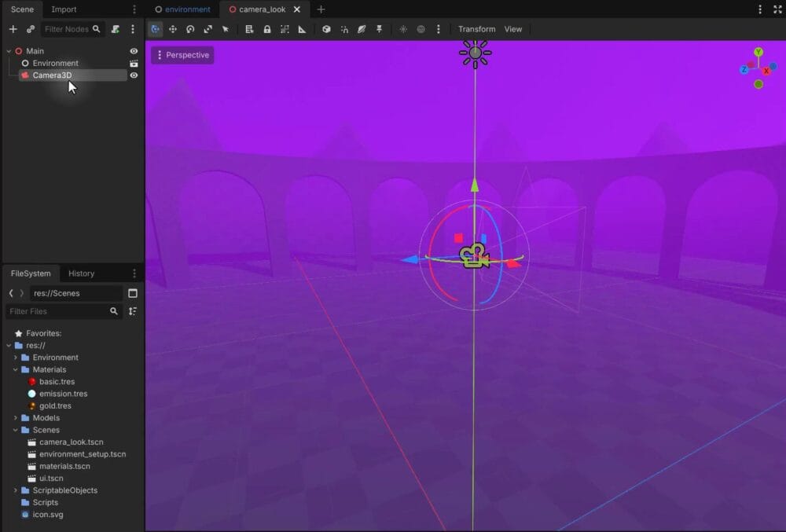Lock the selected node with padlock icon
Viewport: 786px width, 532px height.
coord(267,29)
